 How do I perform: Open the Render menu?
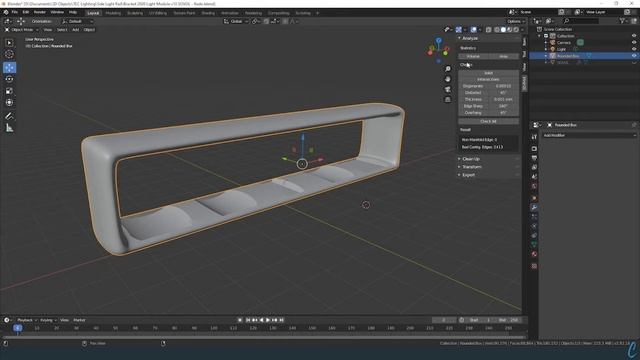(x=40, y=12)
